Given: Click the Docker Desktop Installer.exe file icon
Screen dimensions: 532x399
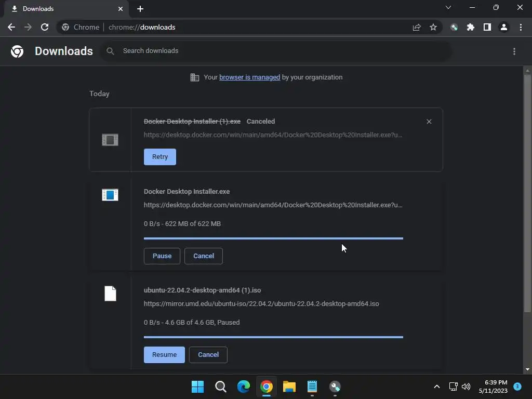Looking at the screenshot, I should [x=110, y=195].
